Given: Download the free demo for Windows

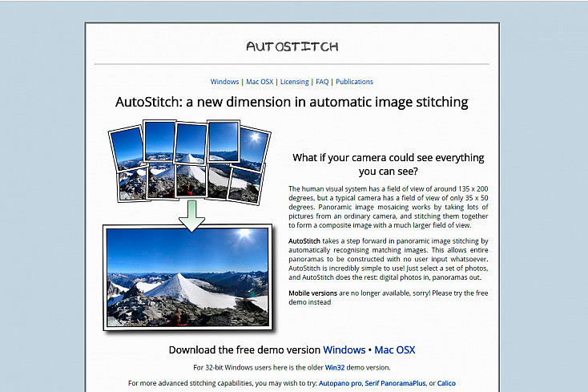Looking at the screenshot, I should [344, 350].
